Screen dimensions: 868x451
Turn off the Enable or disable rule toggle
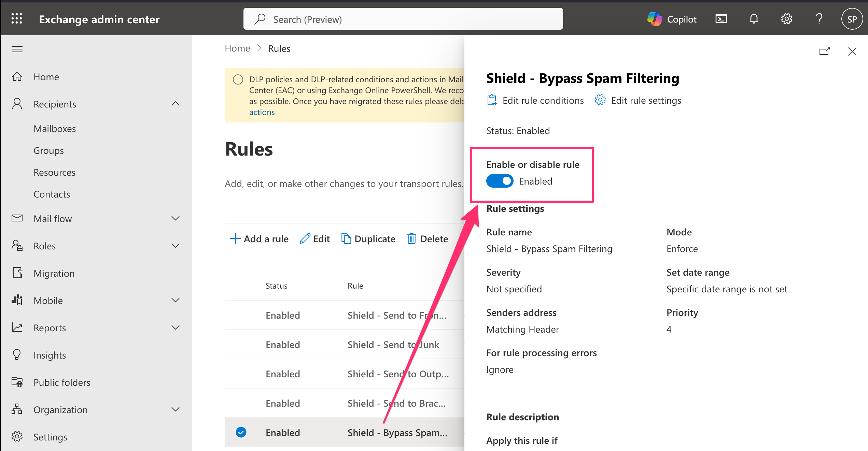coord(500,181)
